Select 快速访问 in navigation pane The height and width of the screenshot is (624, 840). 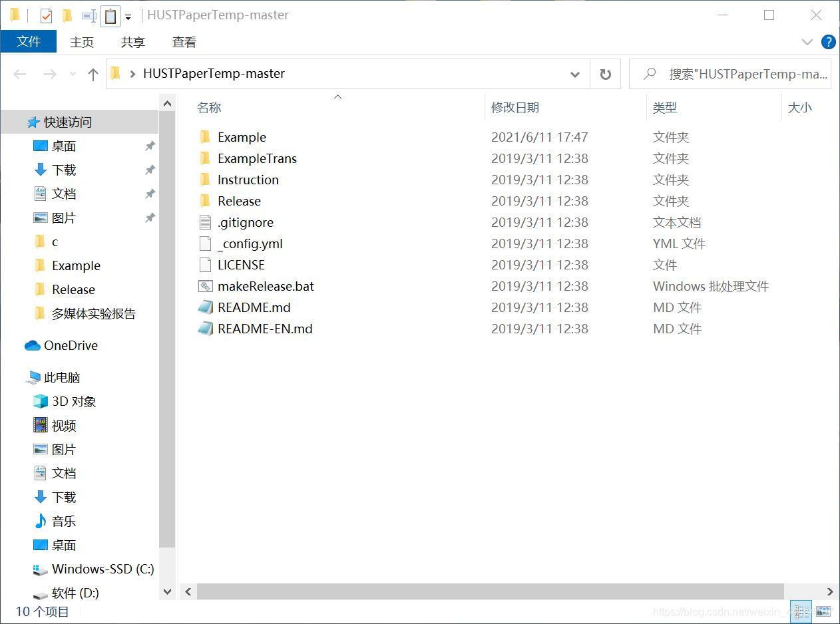coord(79,122)
